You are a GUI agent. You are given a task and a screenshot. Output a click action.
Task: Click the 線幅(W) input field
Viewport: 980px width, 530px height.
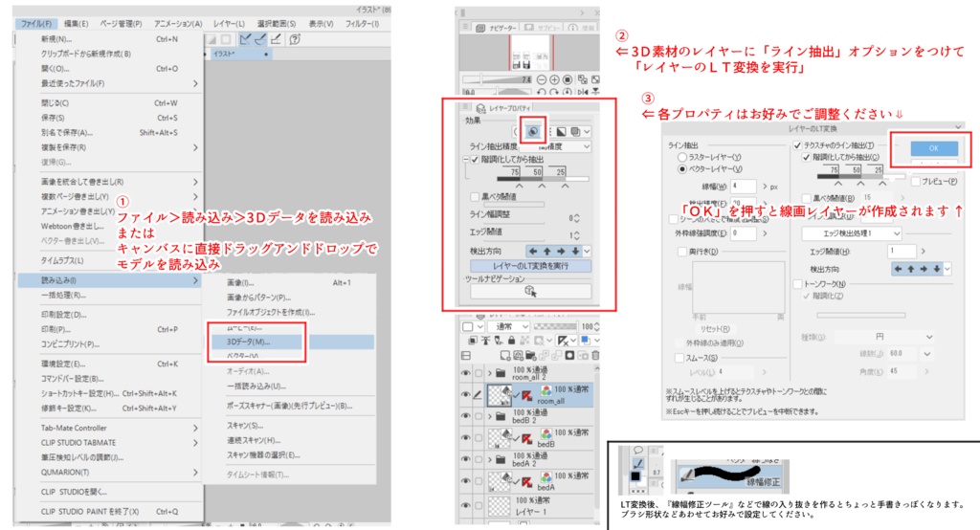click(743, 187)
